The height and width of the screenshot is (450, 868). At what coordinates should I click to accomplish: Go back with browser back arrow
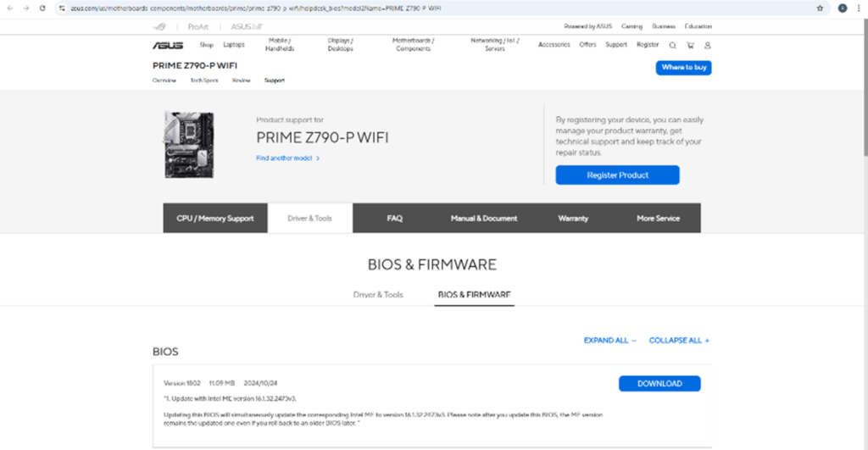10,8
